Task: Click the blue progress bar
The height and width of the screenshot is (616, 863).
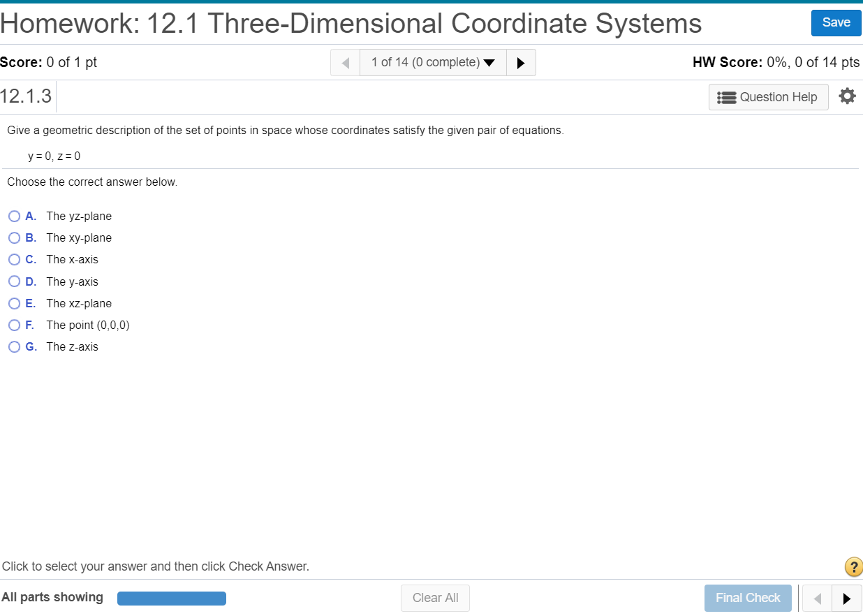Action: point(171,598)
